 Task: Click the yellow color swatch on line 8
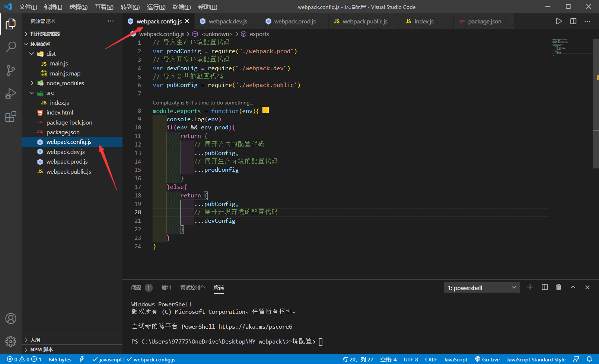265,110
